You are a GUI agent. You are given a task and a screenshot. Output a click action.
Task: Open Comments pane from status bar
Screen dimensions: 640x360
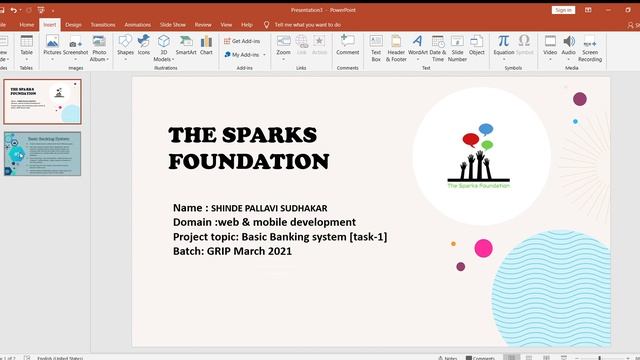coord(480,358)
